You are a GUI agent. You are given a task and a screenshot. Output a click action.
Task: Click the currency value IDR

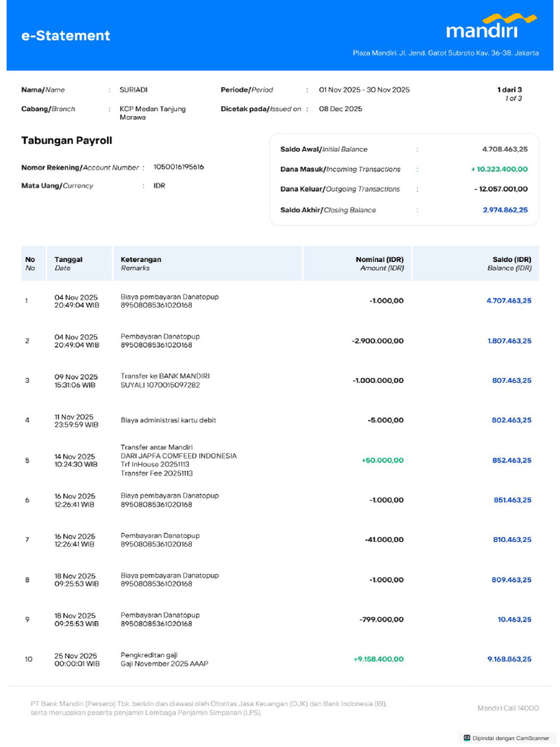pos(159,186)
